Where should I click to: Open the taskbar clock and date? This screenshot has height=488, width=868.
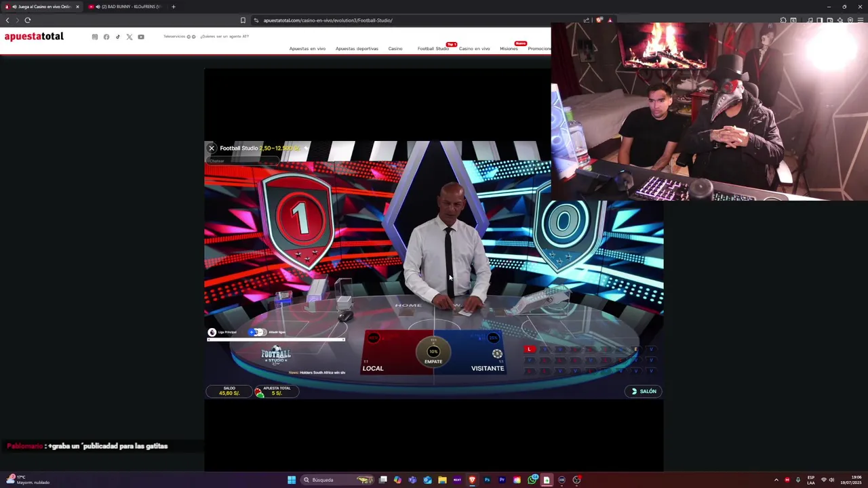[x=852, y=480]
